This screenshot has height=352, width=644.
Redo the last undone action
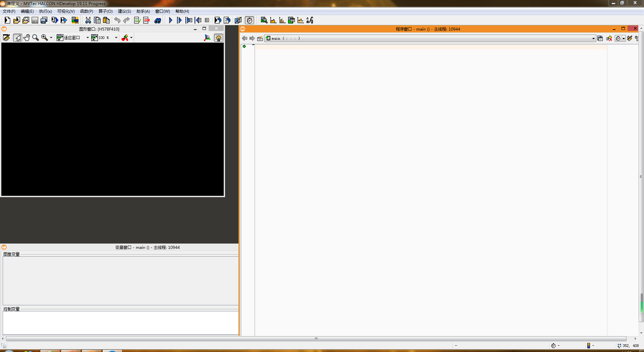(126, 20)
